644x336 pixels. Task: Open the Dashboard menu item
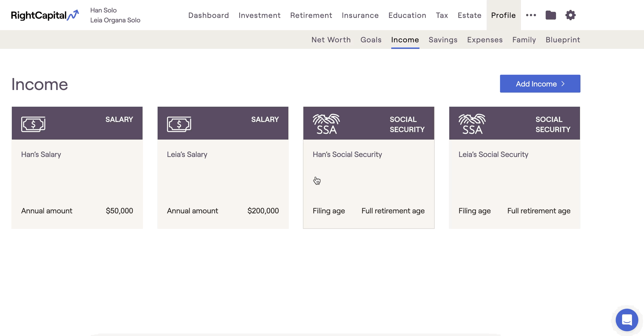pyautogui.click(x=208, y=15)
